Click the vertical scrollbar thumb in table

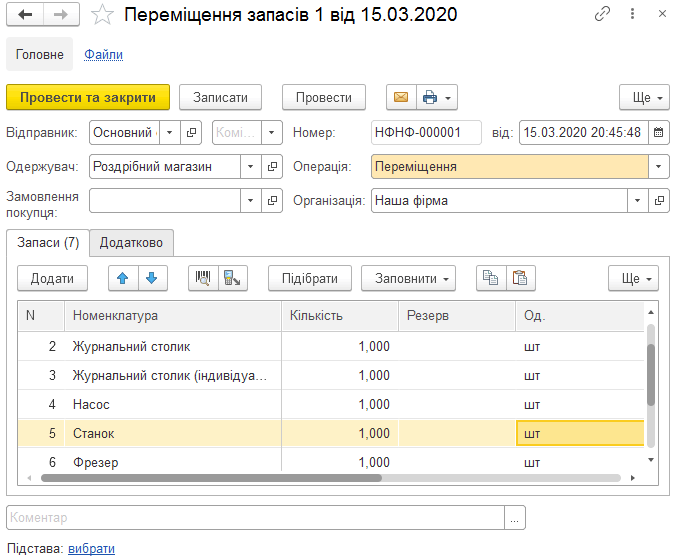point(651,375)
